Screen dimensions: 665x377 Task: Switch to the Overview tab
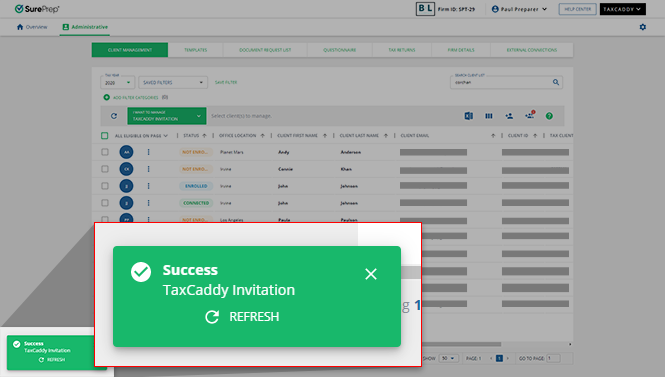32,27
